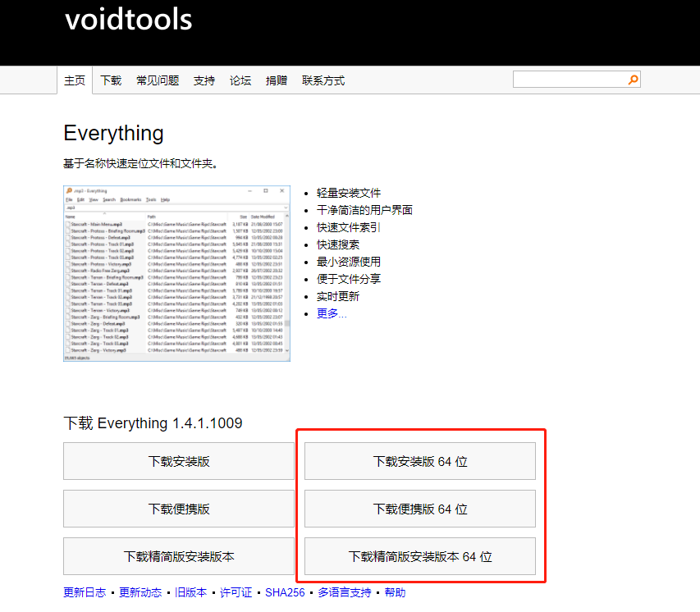Screen dimensions: 700x612
Task: Go to the 论坛 section
Action: click(240, 80)
